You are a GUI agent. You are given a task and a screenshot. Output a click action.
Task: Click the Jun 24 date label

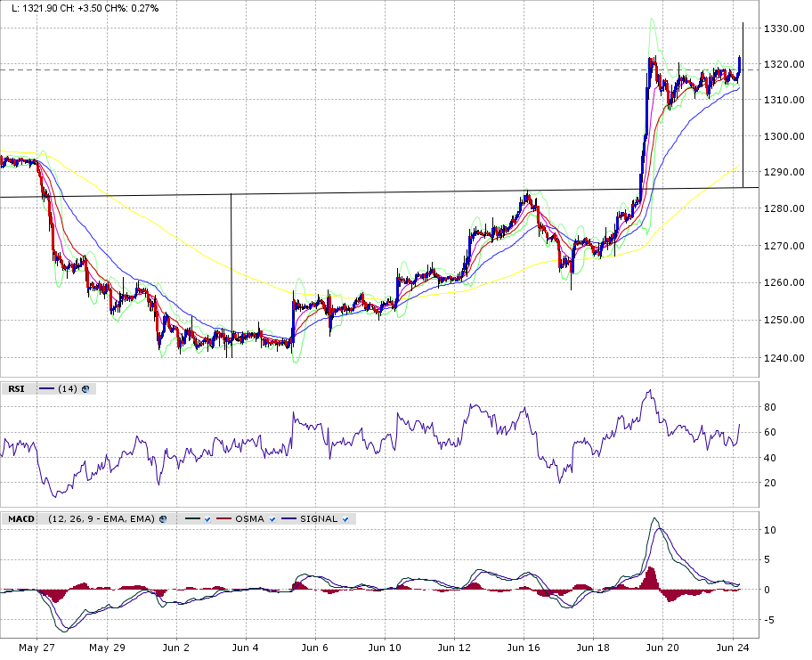(x=733, y=648)
